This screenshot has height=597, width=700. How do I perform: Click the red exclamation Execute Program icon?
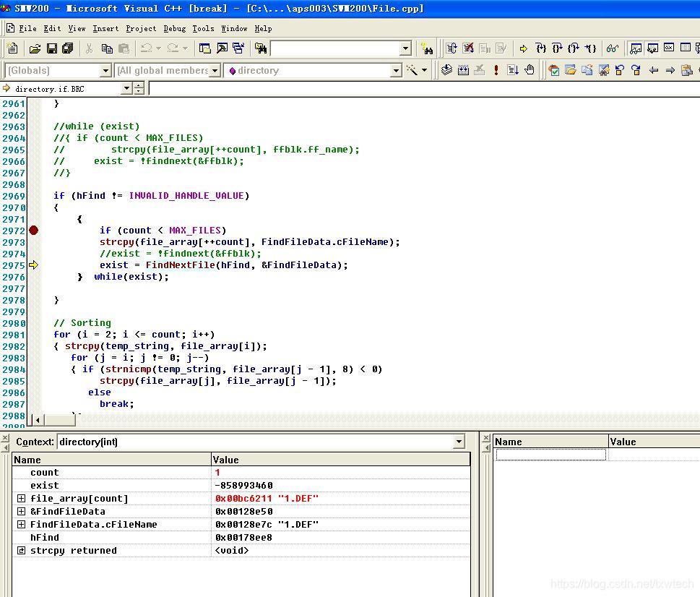[x=496, y=70]
